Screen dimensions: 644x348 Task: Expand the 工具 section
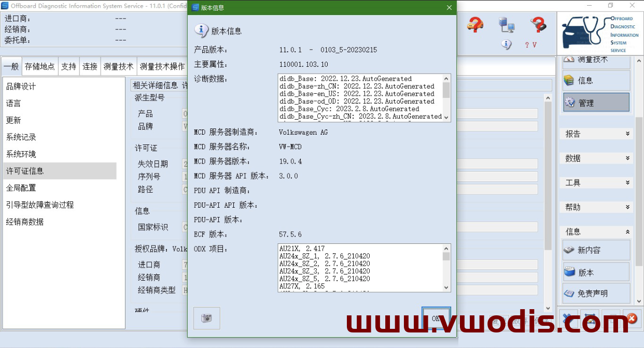click(597, 183)
